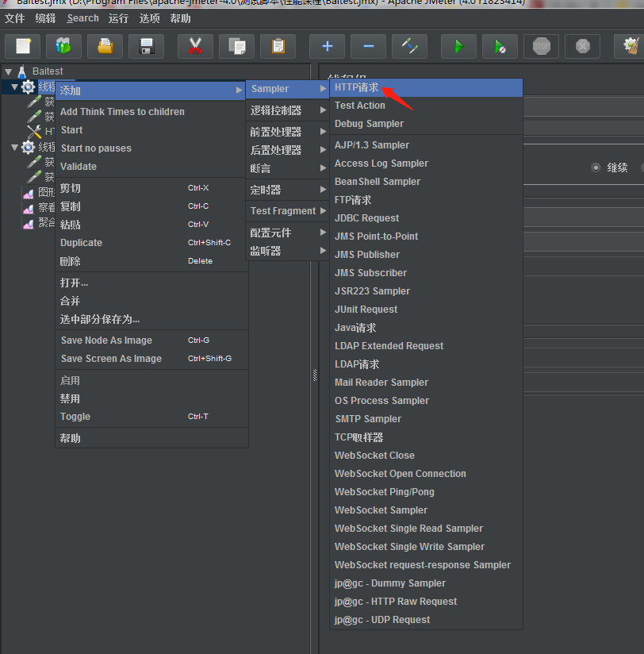Open the Templates toolbar icon
The height and width of the screenshot is (654, 644).
[63, 46]
